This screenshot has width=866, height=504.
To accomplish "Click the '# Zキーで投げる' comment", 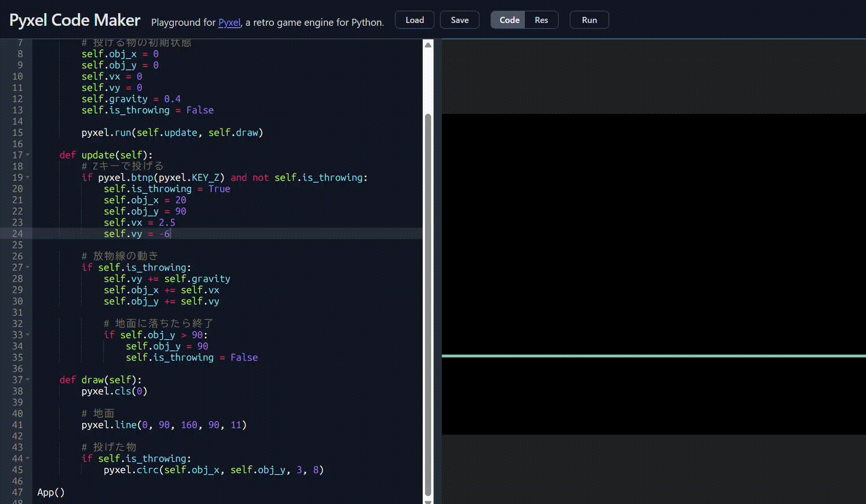I will pyautogui.click(x=123, y=166).
